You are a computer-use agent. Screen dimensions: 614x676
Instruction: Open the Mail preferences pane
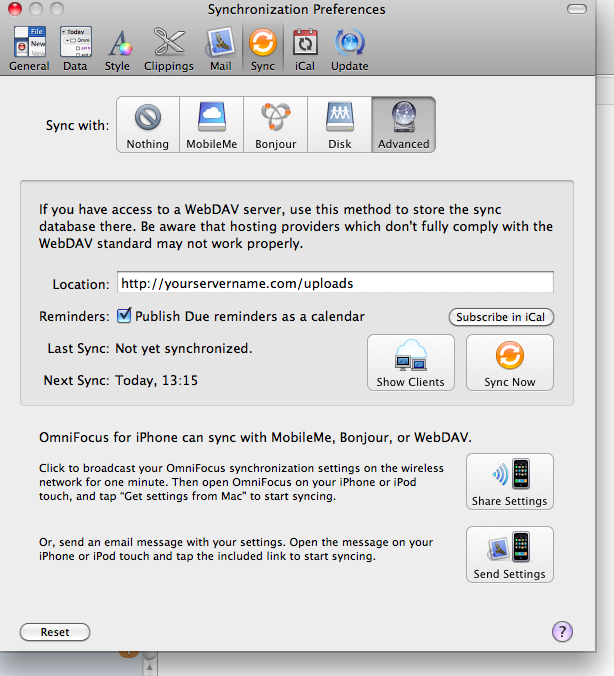pyautogui.click(x=220, y=49)
